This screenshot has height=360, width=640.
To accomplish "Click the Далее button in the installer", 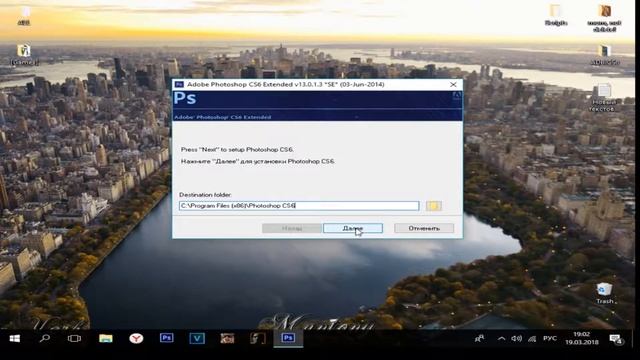I will tap(353, 228).
